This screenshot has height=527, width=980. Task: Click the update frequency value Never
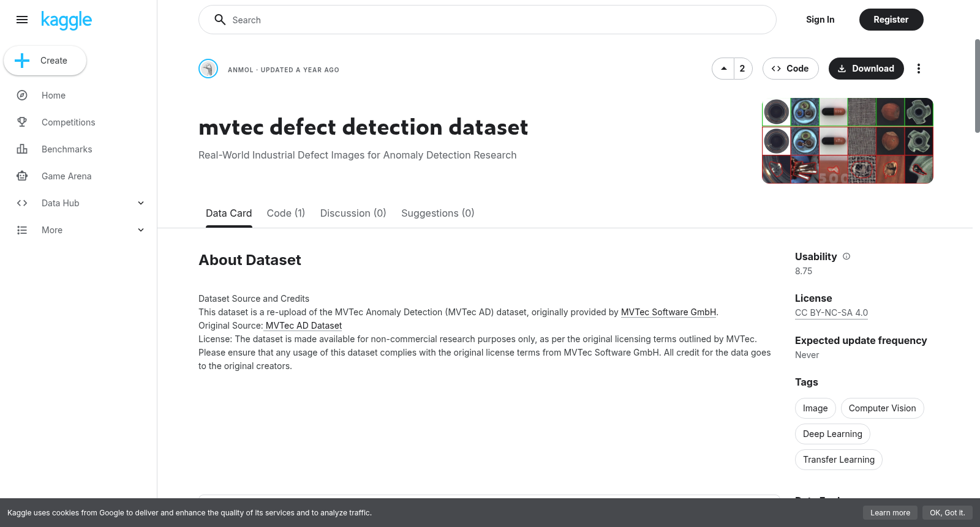[807, 355]
